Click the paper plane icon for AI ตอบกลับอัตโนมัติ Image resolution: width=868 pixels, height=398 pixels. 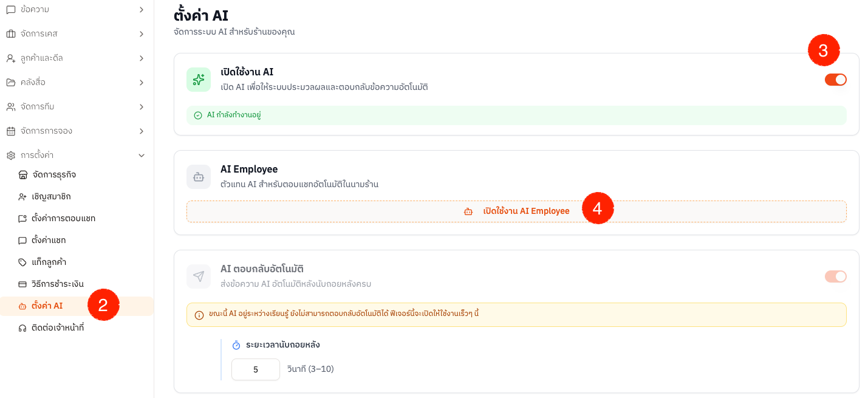click(199, 276)
